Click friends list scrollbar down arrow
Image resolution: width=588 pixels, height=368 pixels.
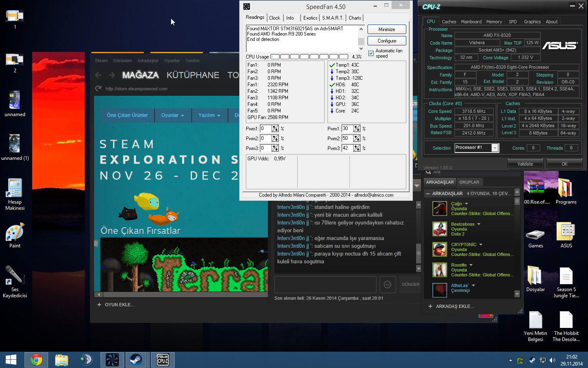[x=517, y=294]
